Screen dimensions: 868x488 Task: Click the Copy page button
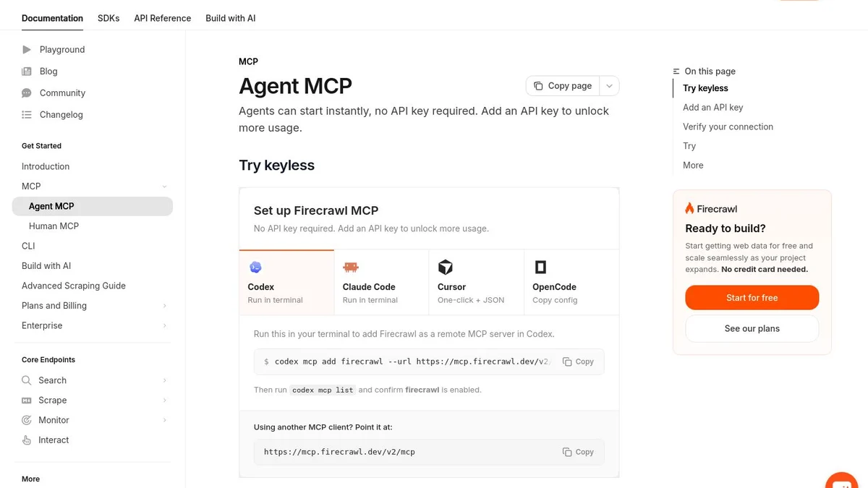563,86
